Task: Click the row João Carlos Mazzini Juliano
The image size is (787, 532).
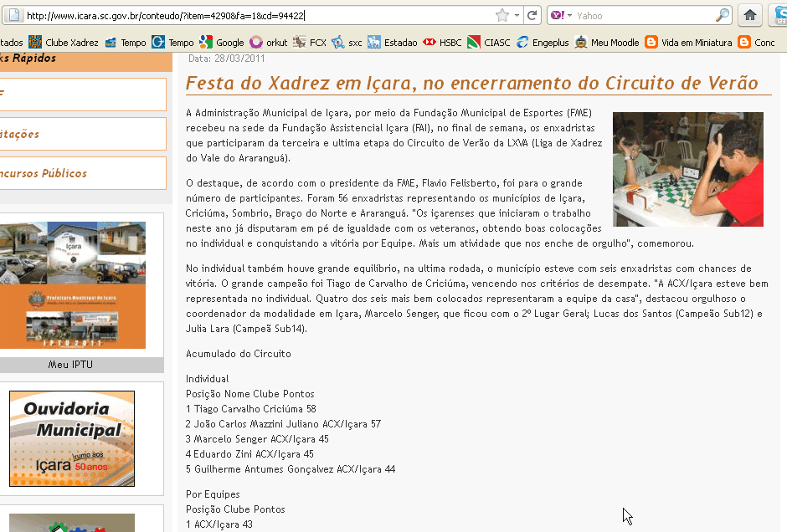Action: (284, 424)
